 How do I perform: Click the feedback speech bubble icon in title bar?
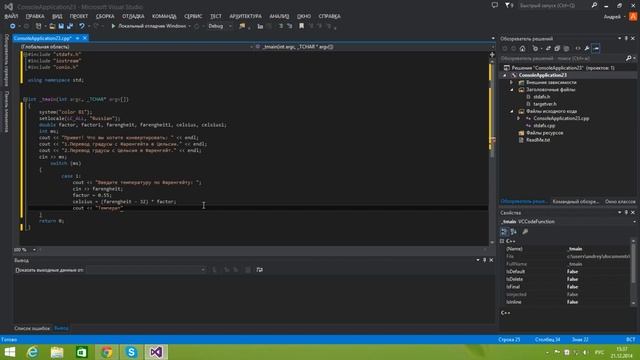coord(495,5)
